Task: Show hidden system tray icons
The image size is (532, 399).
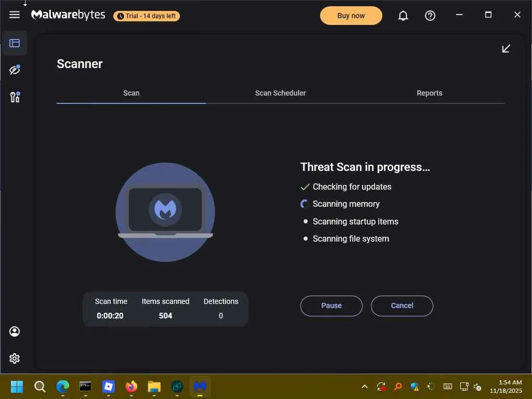Action: pyautogui.click(x=365, y=387)
